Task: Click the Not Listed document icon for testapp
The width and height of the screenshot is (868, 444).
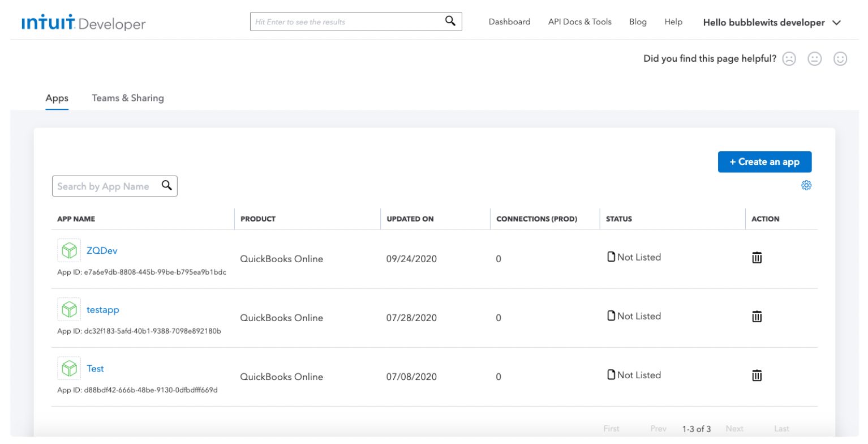Action: pyautogui.click(x=611, y=316)
